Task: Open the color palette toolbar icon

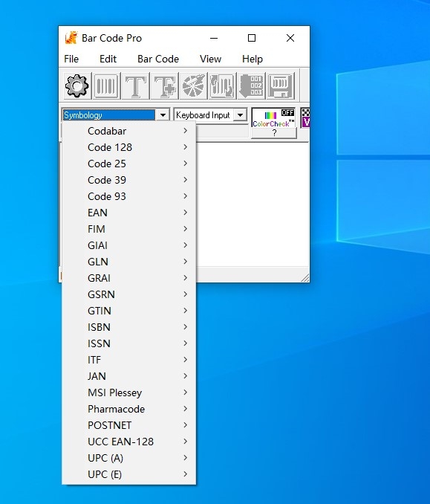Action: click(193, 85)
